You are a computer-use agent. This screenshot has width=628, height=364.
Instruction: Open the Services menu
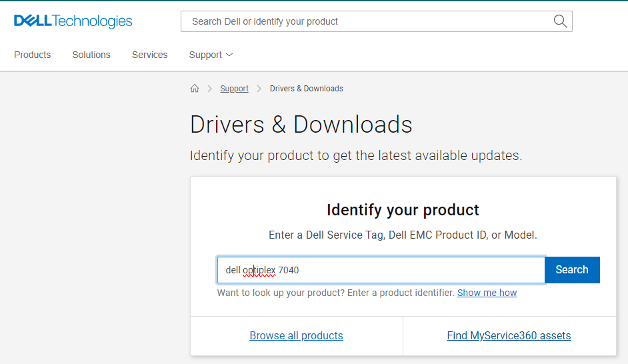tap(150, 55)
